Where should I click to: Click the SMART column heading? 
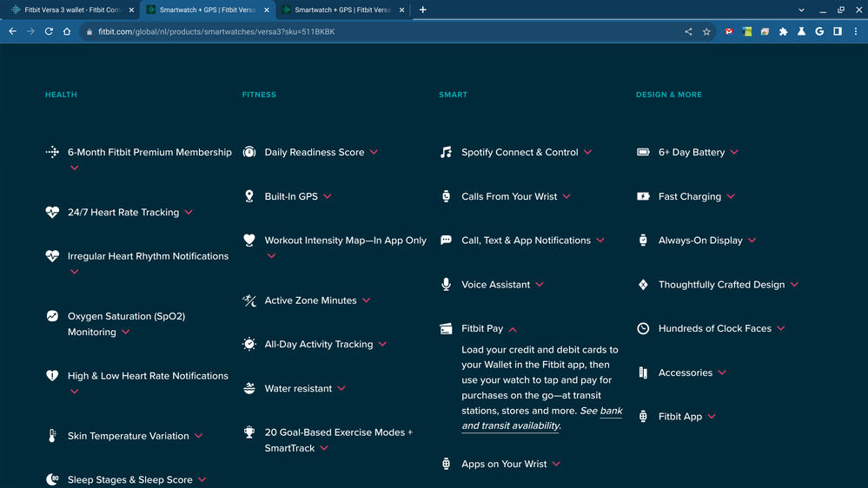[x=453, y=95]
